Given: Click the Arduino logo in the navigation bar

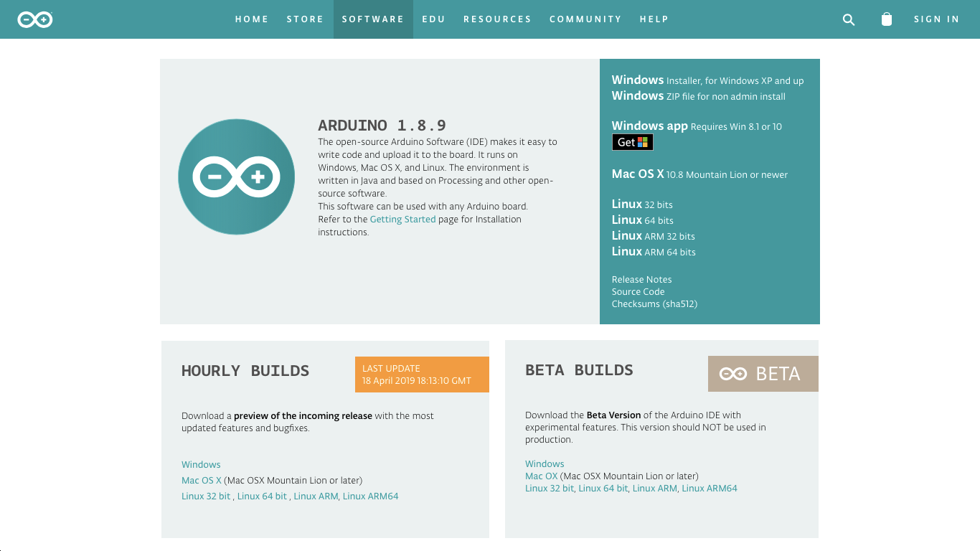Looking at the screenshot, I should click(34, 19).
